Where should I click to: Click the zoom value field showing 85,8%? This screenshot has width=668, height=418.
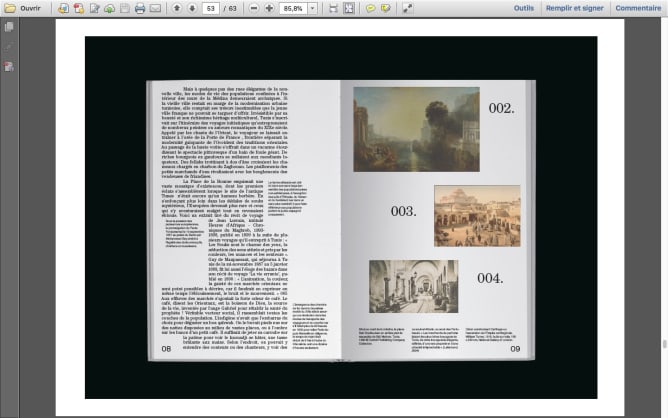click(x=293, y=8)
